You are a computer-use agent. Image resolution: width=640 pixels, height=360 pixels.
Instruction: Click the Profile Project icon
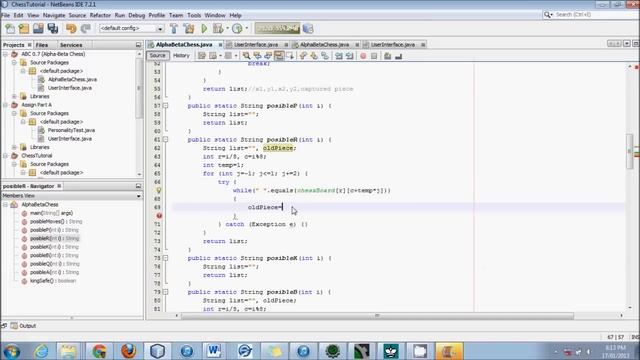pyautogui.click(x=237, y=29)
